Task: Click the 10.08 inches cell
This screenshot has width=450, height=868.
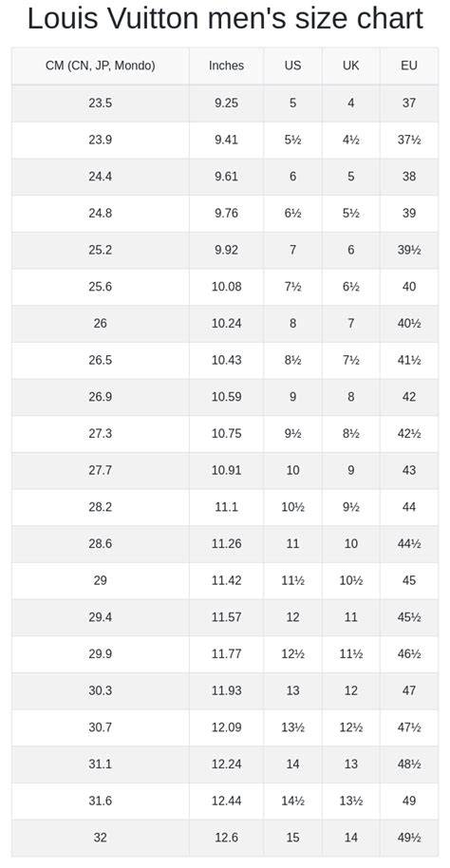Action: [x=226, y=287]
